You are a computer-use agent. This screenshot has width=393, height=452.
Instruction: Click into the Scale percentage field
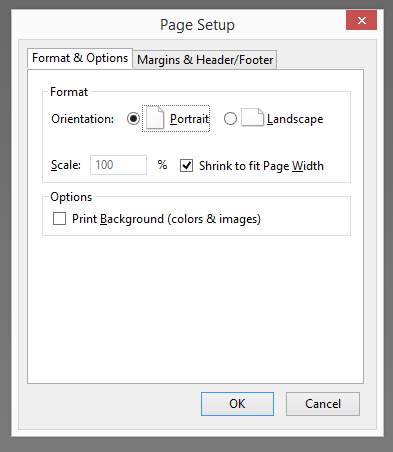pos(118,165)
